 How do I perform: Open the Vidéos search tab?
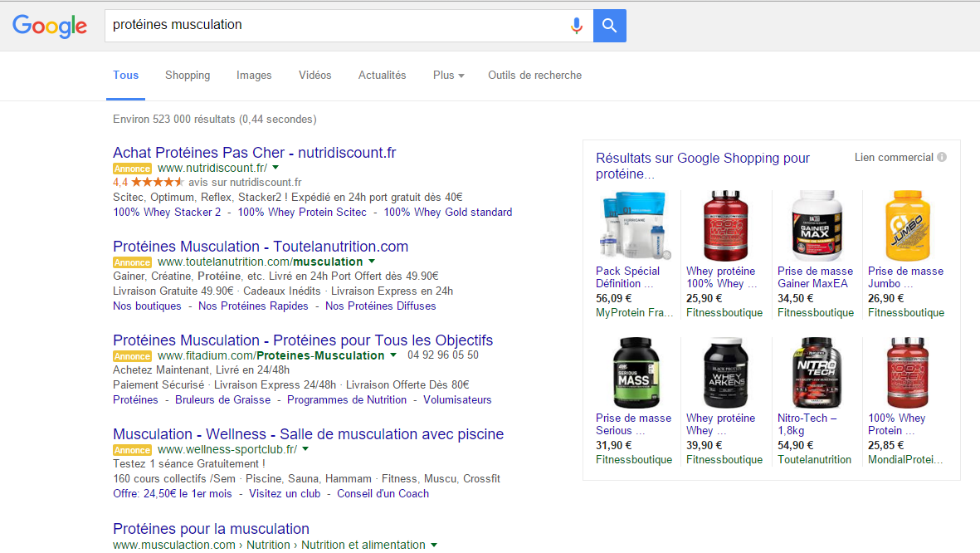[x=315, y=76]
